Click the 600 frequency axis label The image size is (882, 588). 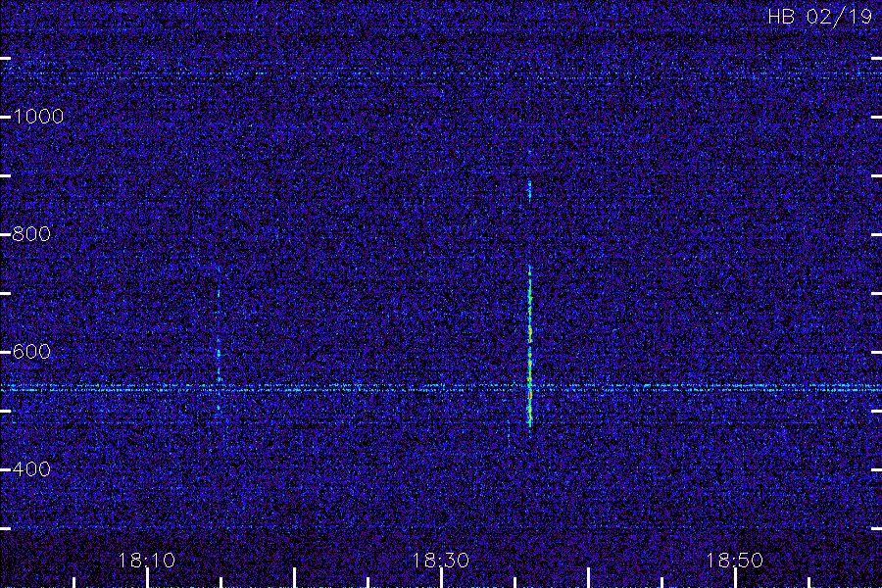31,352
